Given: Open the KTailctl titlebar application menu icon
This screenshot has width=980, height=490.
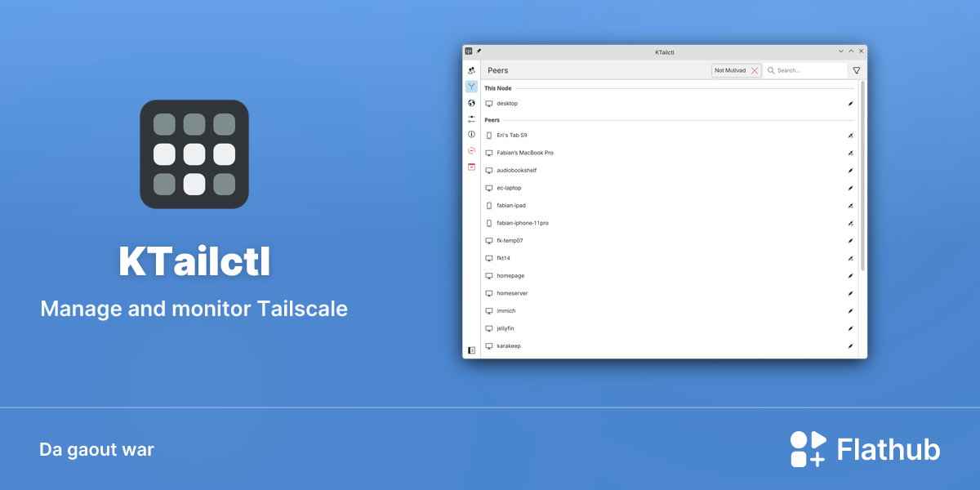Looking at the screenshot, I should tap(469, 51).
